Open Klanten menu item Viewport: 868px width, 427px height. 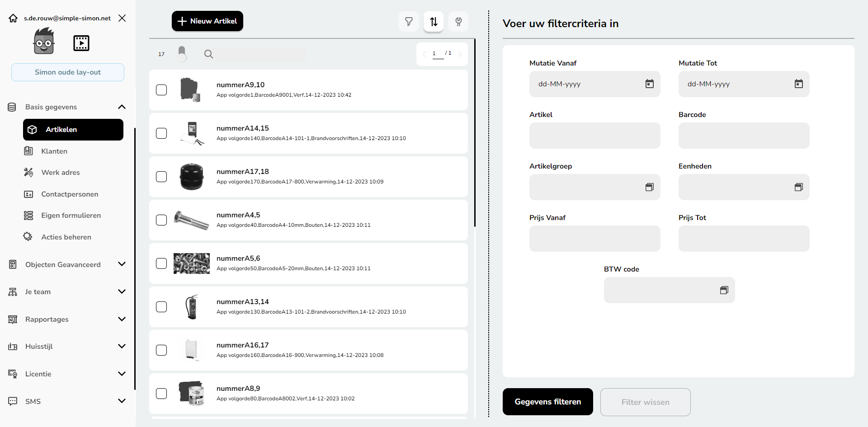point(54,151)
